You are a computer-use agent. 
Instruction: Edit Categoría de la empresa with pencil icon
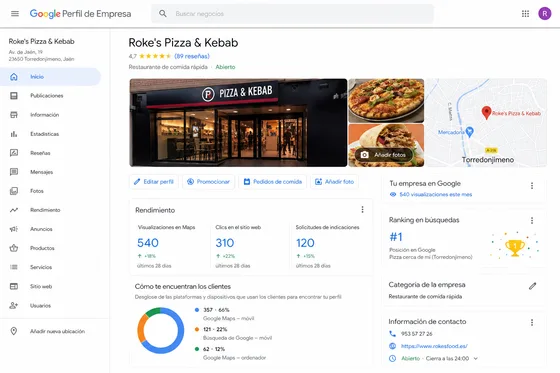[532, 286]
